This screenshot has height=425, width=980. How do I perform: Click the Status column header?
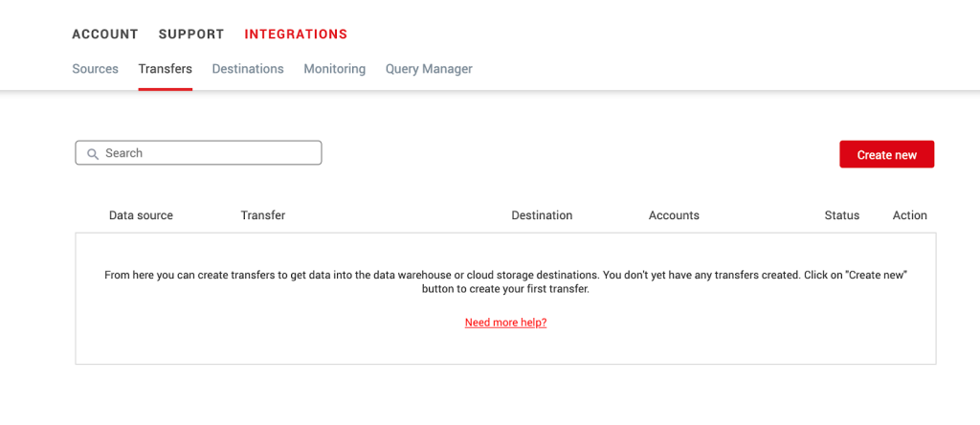(x=841, y=215)
